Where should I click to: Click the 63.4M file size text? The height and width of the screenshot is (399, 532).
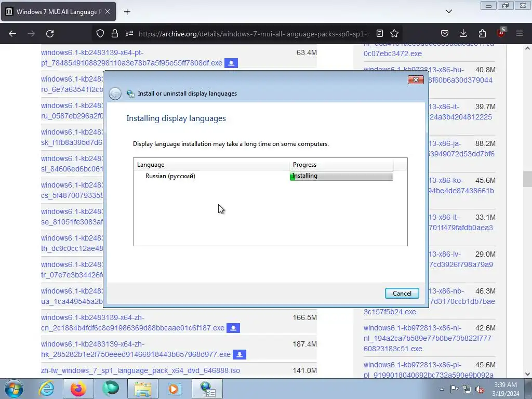(x=307, y=52)
